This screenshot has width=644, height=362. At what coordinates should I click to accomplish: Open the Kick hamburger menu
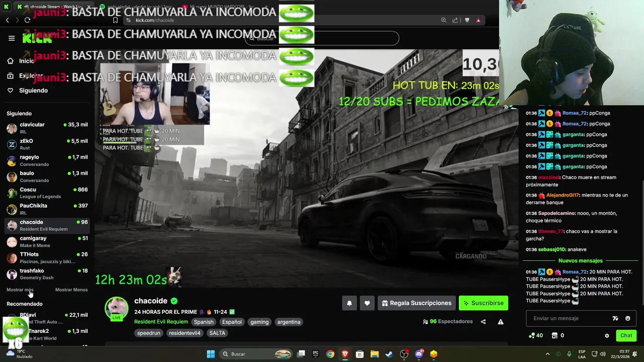(12, 38)
